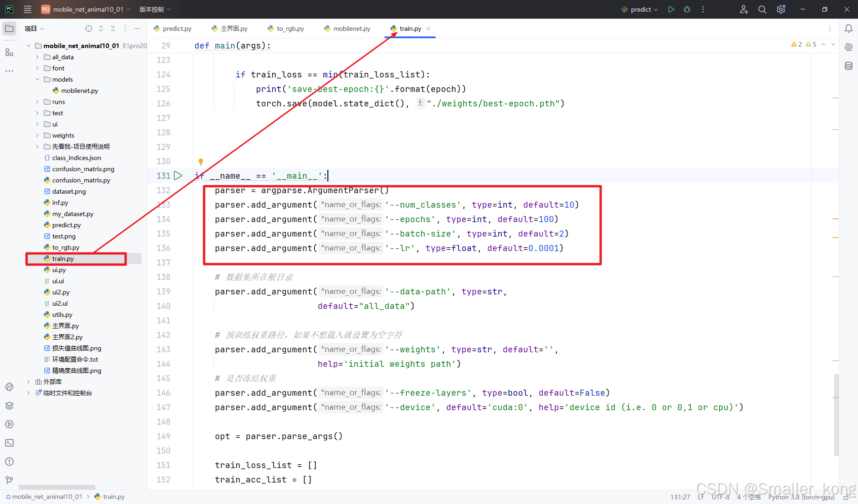
Task: Switch to the 主界面.py tab
Action: pos(229,28)
